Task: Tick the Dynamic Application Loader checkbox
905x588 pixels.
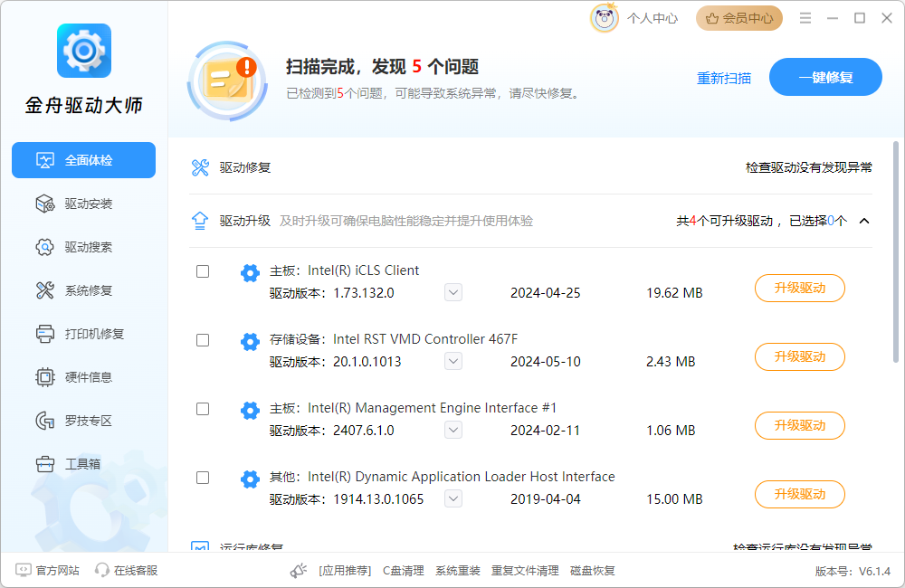Action: pos(203,478)
